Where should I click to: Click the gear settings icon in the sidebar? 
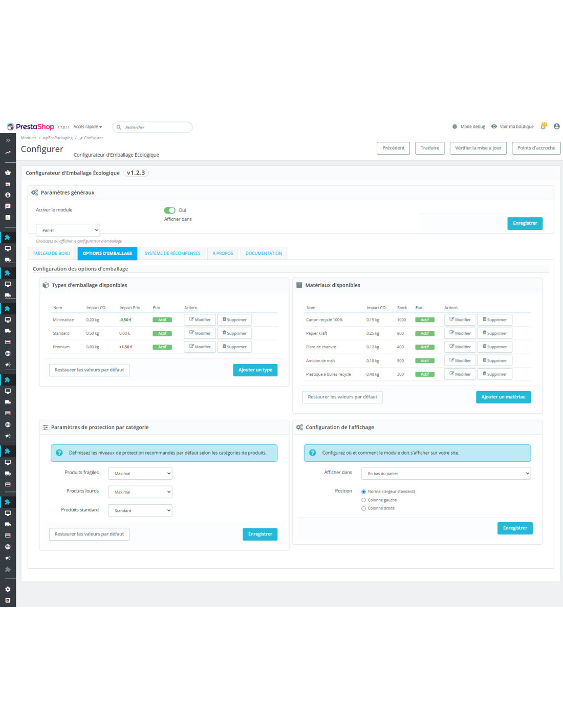click(8, 589)
